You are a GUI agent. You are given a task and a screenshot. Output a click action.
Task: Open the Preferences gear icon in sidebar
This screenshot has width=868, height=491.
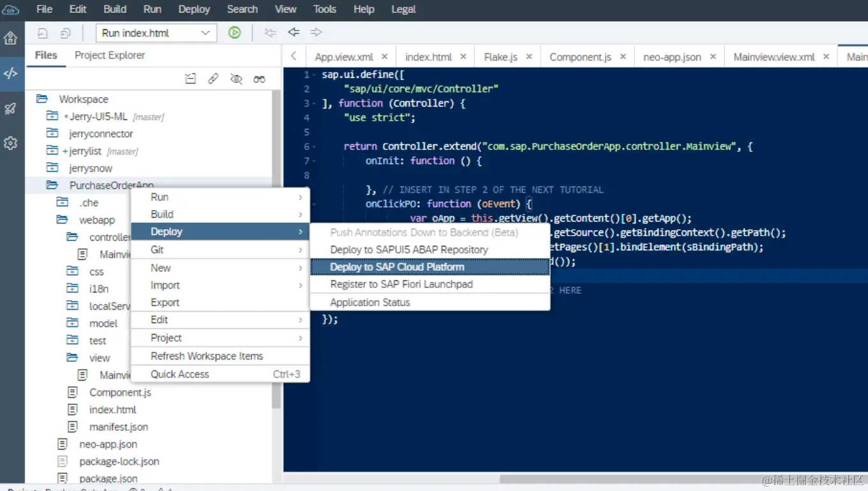tap(10, 143)
